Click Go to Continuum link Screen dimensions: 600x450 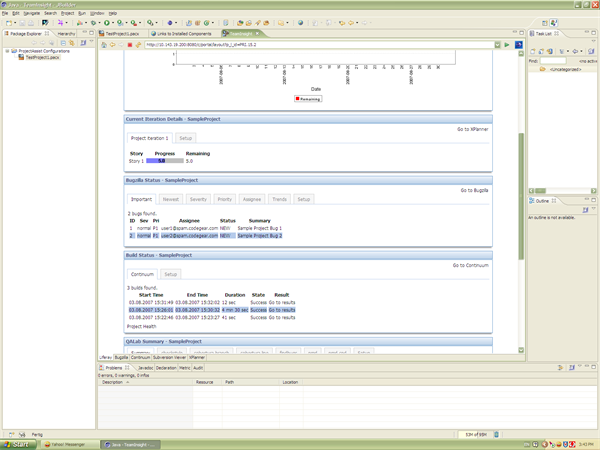tap(470, 265)
